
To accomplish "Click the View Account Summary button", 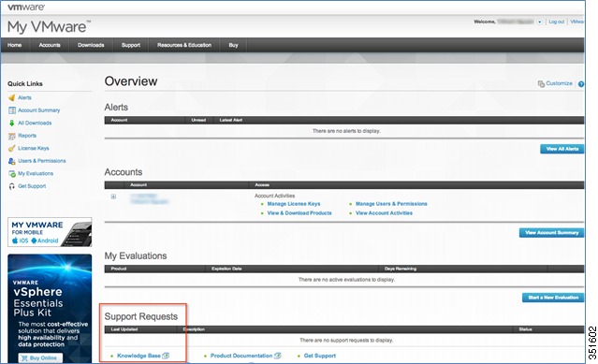I will tap(551, 232).
